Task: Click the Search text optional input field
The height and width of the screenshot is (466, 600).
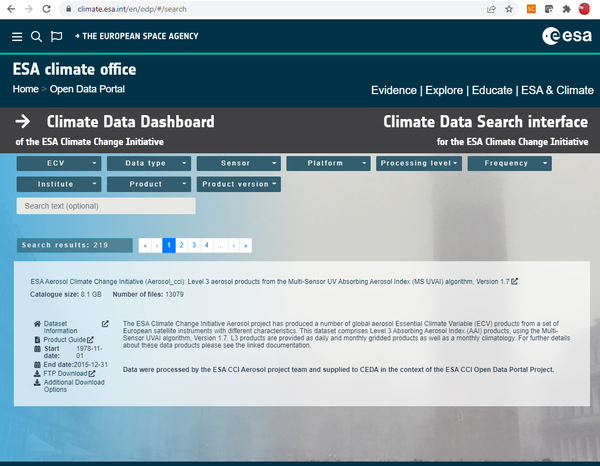Action: coord(106,206)
